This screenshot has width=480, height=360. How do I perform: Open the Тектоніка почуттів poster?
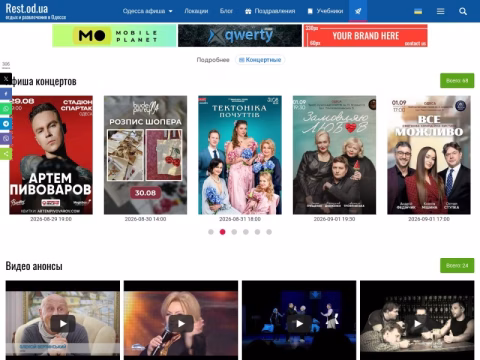click(240, 155)
